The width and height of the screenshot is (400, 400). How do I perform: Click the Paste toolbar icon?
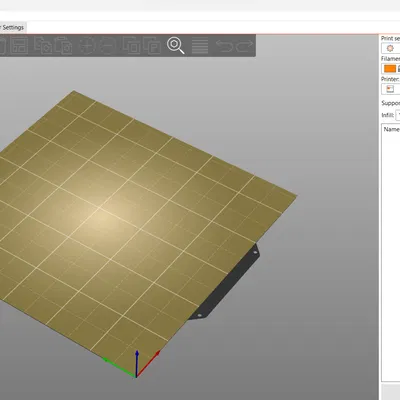point(63,45)
